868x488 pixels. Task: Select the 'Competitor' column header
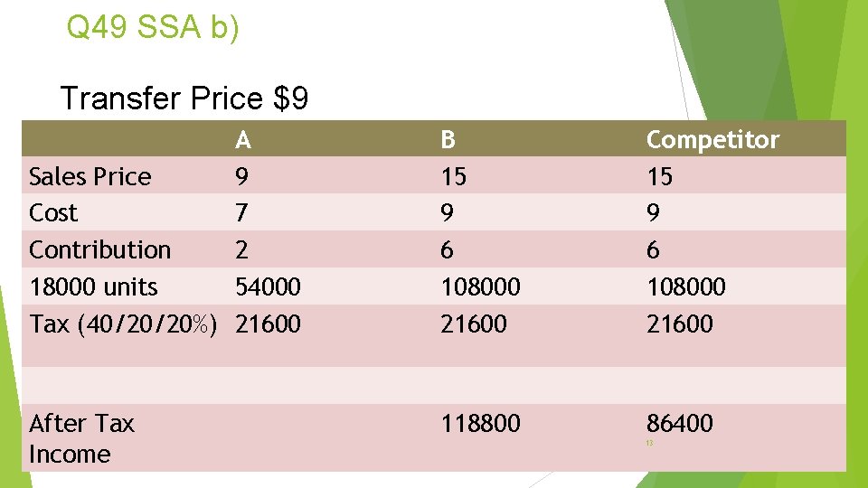pyautogui.click(x=712, y=139)
